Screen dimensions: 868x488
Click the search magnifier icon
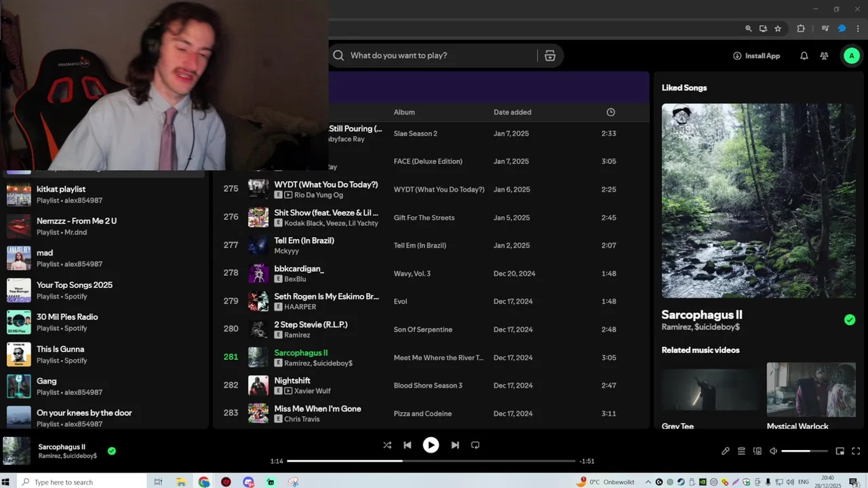tap(338, 56)
